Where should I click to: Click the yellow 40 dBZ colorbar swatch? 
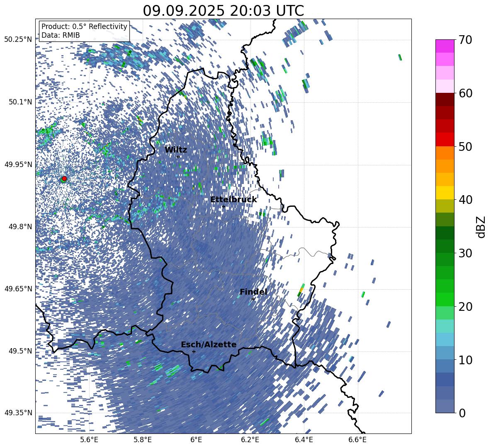click(x=445, y=193)
